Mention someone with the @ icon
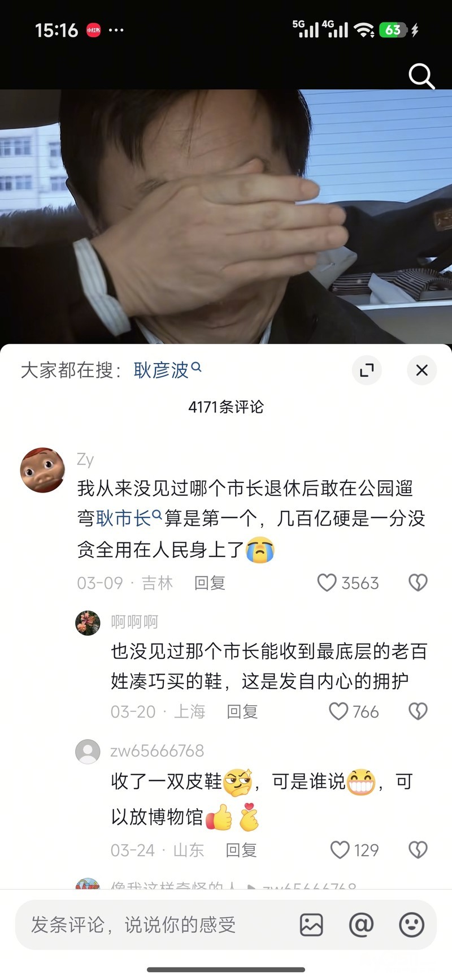The image size is (452, 980). click(362, 925)
